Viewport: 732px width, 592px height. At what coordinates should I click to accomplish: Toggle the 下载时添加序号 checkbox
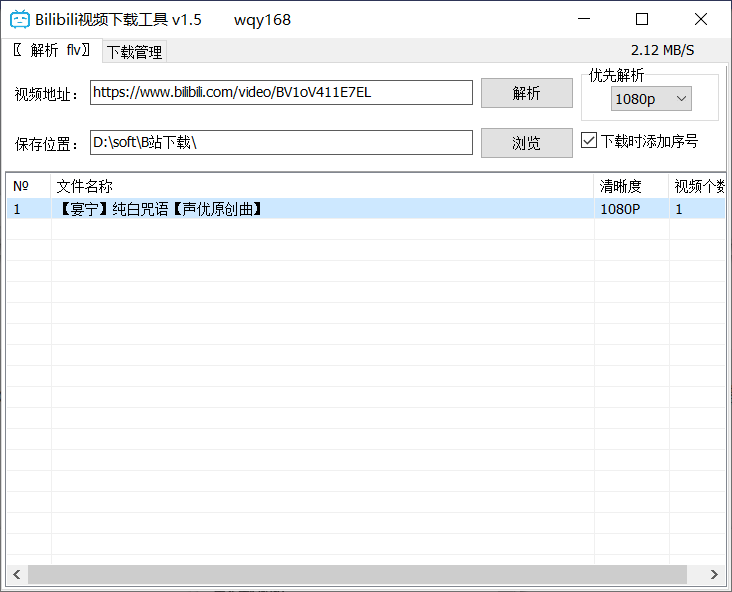click(589, 141)
